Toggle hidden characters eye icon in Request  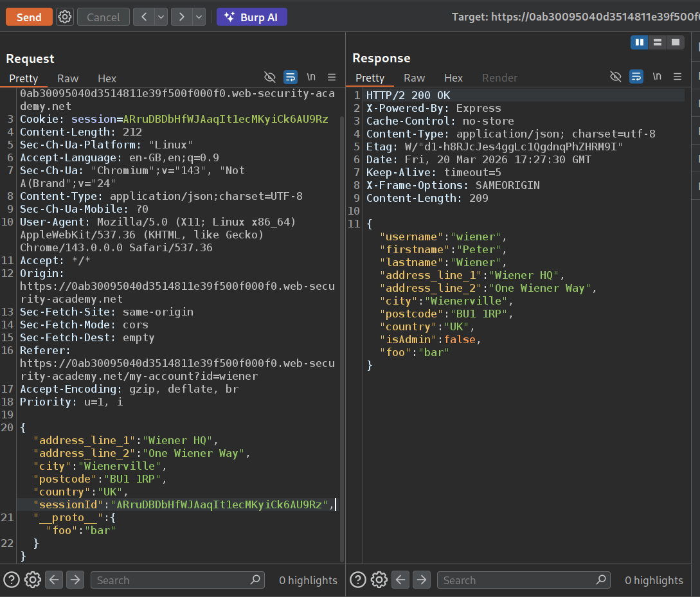pos(270,77)
